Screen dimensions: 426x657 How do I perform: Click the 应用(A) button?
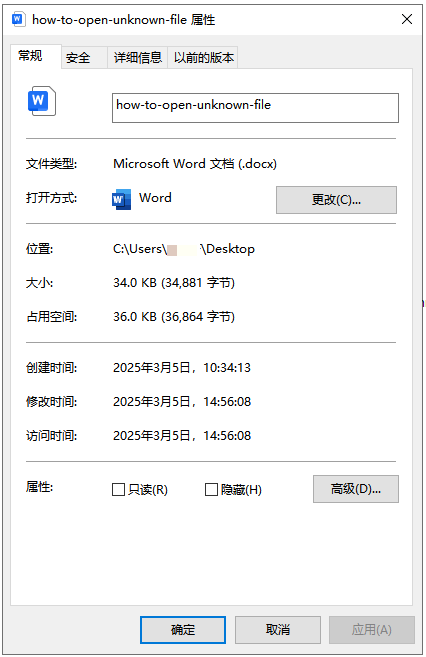click(x=372, y=630)
